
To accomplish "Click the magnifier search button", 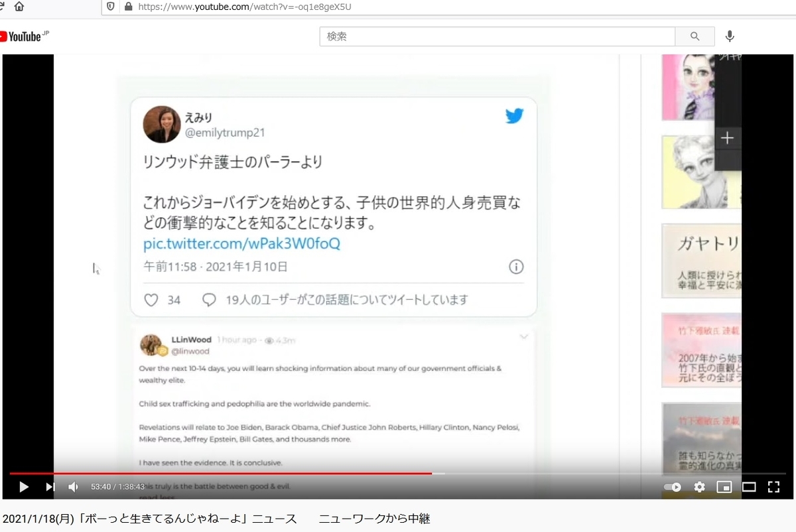I will click(x=695, y=36).
